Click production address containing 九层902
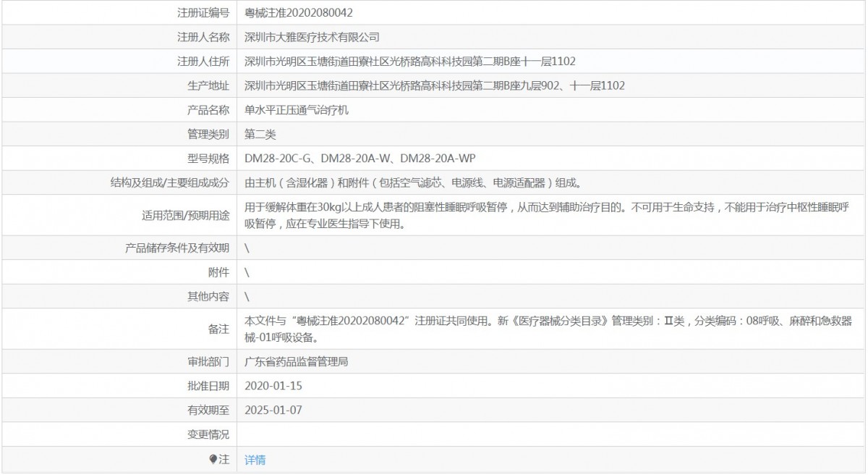The width and height of the screenshot is (868, 475). point(435,85)
